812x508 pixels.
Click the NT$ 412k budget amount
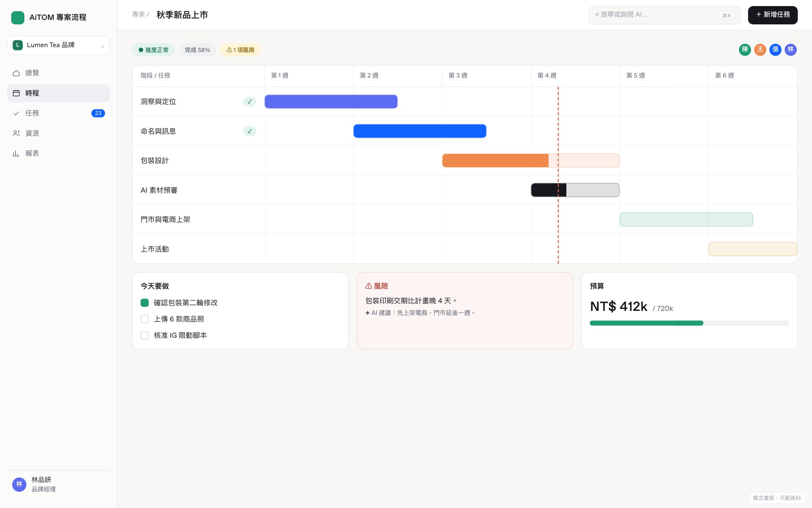click(619, 306)
